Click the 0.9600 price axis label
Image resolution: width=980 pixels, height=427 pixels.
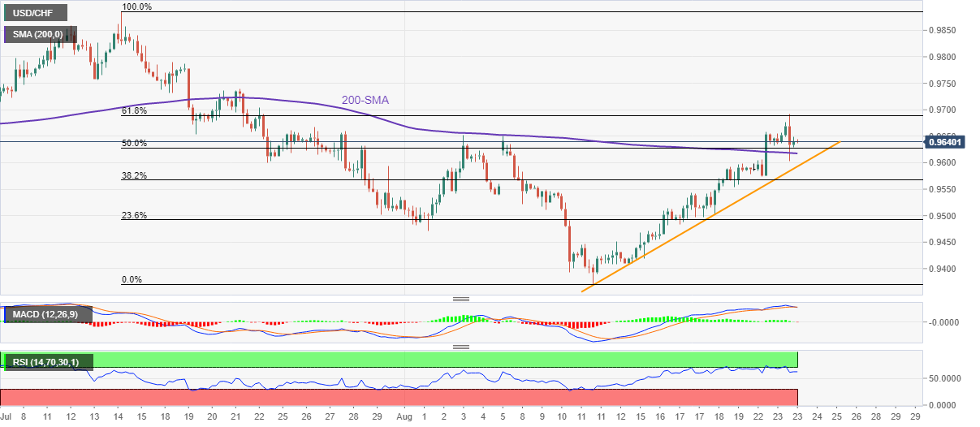[x=943, y=163]
